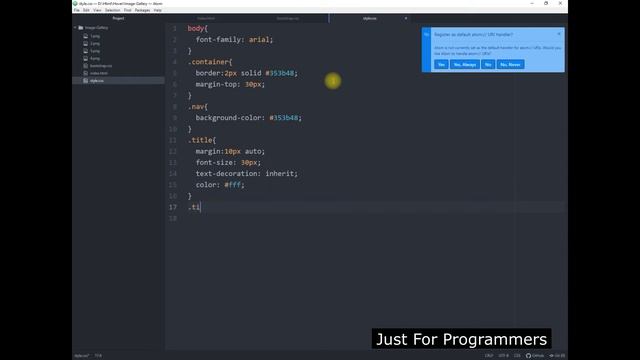Screen dimensions: 640x360
Task: Click No in the URI handler notification
Action: [488, 64]
